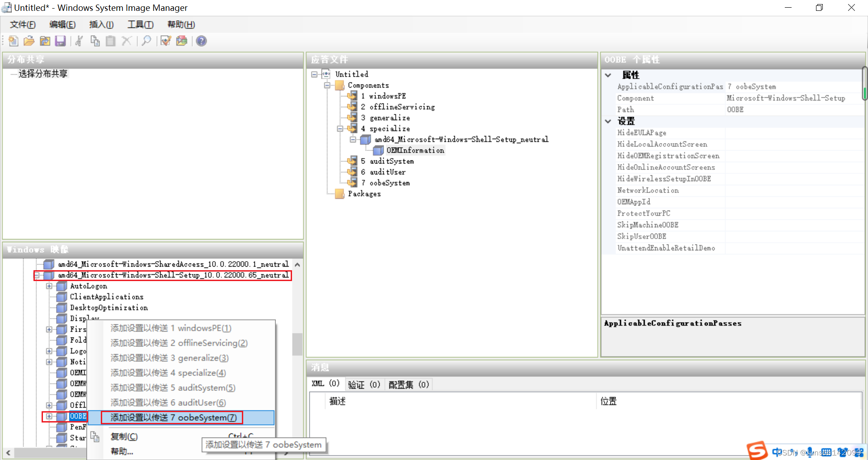Viewport: 868px width, 460px height.
Task: Select the 3 generalize pass
Action: point(385,117)
